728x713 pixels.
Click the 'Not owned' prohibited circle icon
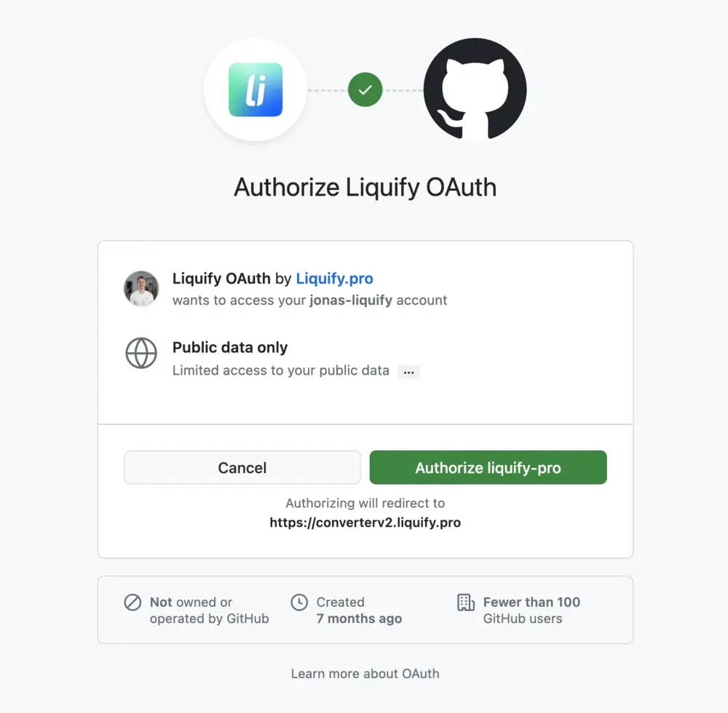tap(132, 602)
